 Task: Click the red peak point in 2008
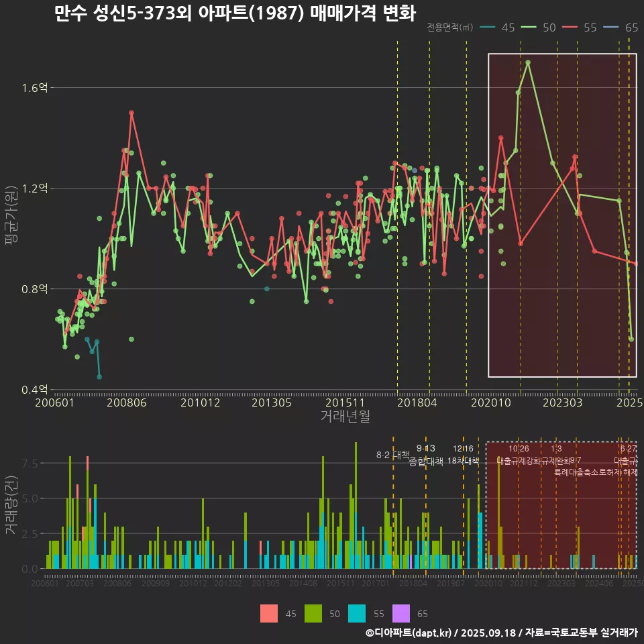pyautogui.click(x=131, y=113)
